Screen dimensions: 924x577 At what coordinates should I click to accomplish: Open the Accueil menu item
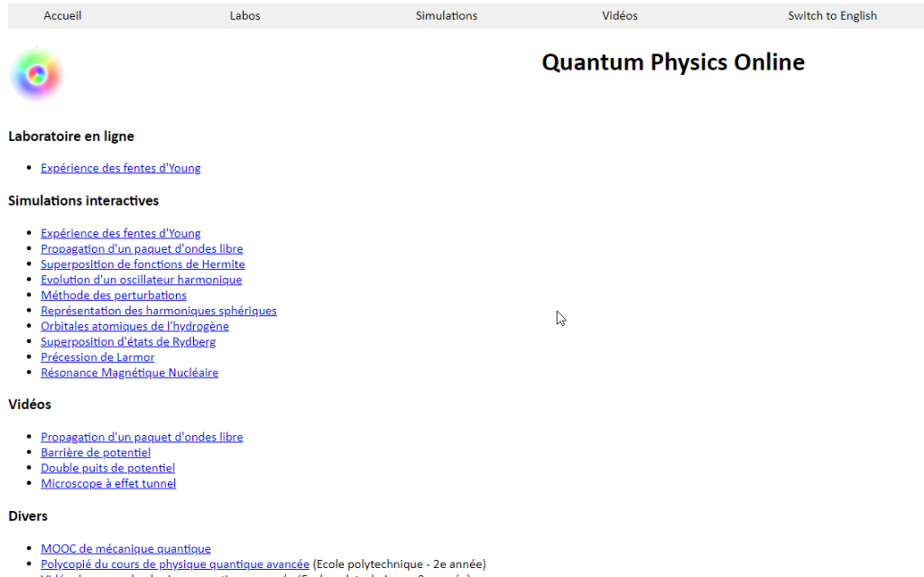coord(61,15)
